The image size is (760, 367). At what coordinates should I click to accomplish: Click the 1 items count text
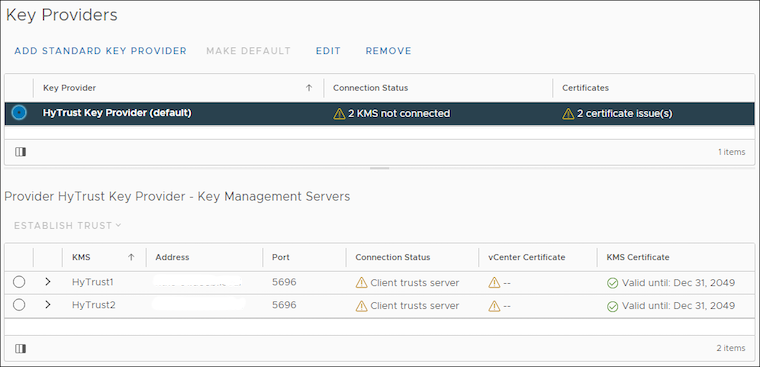(731, 152)
